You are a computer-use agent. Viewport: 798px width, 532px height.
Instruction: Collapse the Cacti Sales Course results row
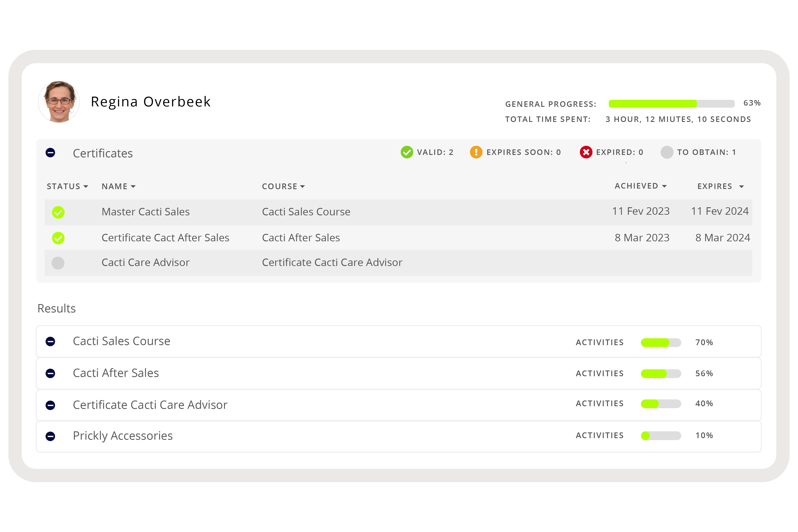click(51, 341)
